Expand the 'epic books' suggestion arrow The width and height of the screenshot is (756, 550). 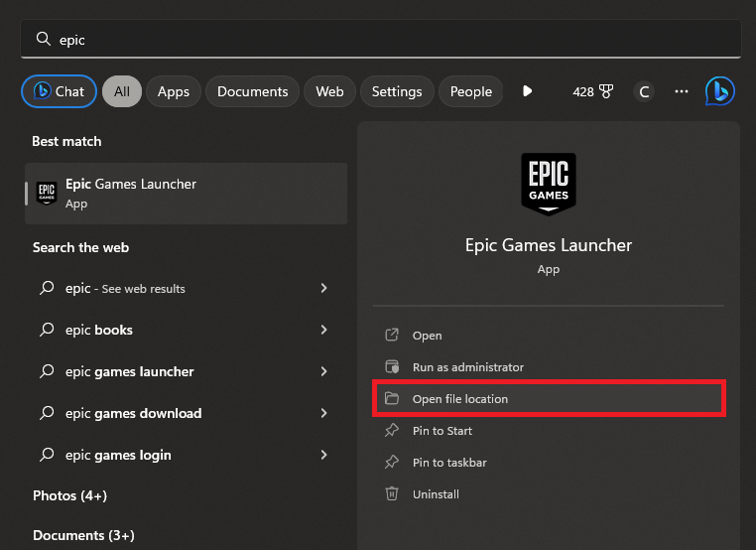[323, 331]
